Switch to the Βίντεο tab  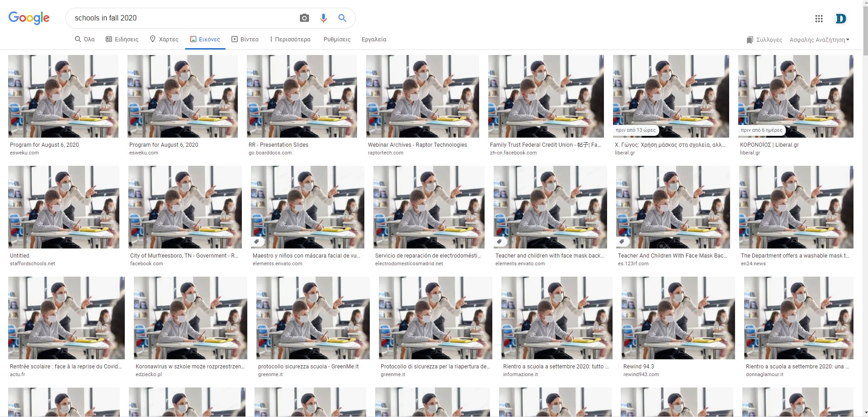tap(245, 40)
